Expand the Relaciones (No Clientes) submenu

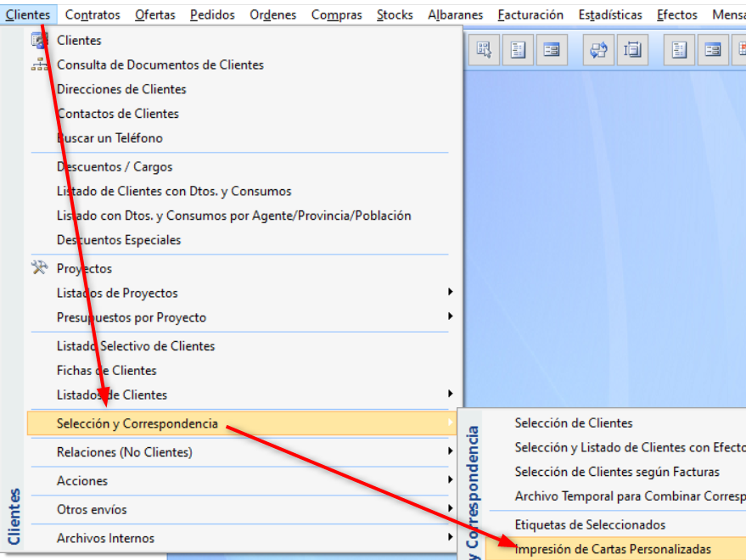click(450, 452)
